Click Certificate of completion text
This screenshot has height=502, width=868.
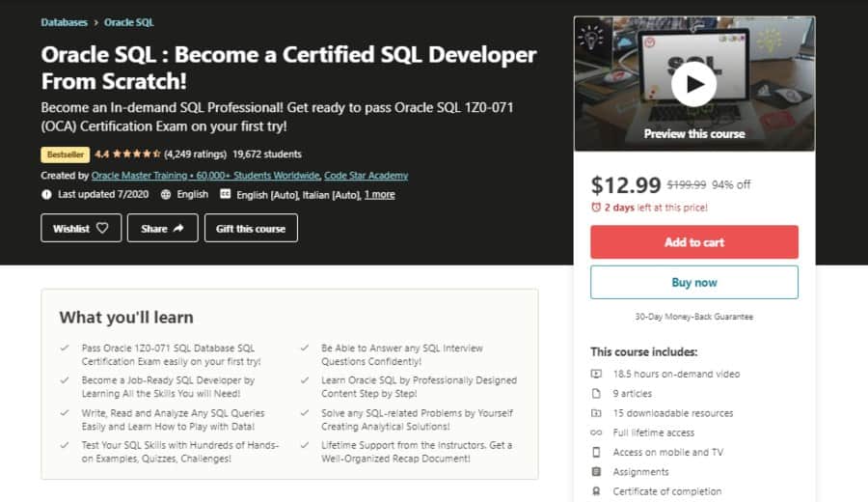(x=667, y=491)
